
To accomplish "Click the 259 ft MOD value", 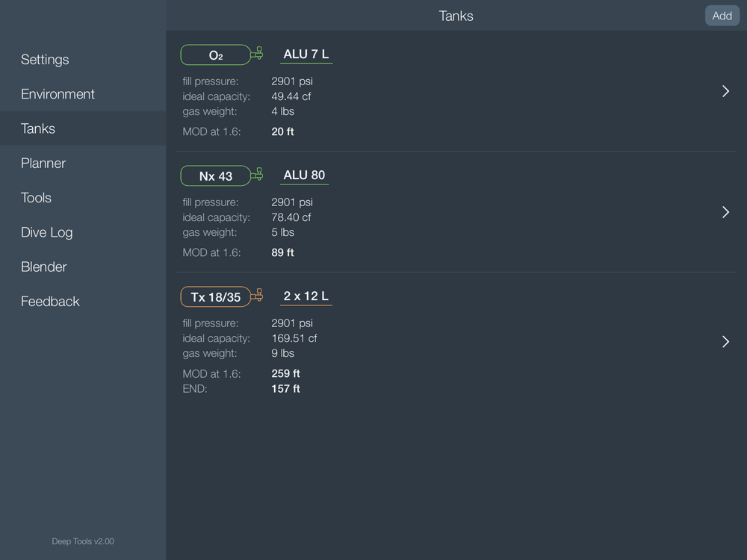I will [285, 374].
